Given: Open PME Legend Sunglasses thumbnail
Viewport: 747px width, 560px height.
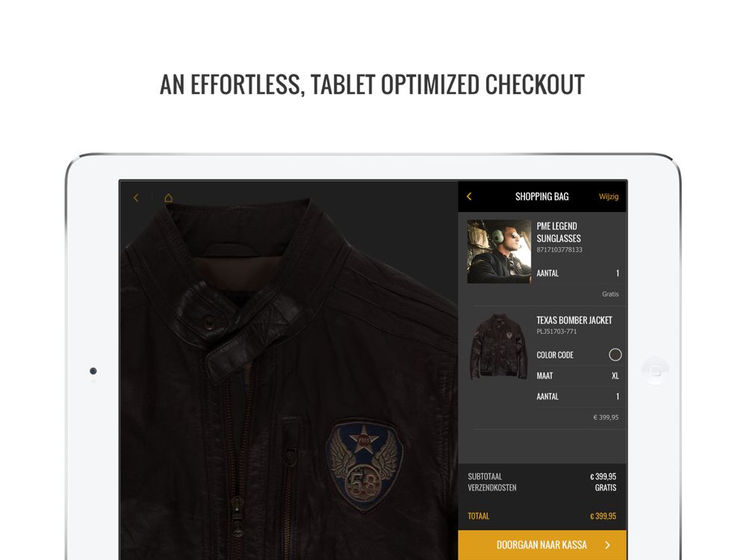Looking at the screenshot, I should [499, 252].
